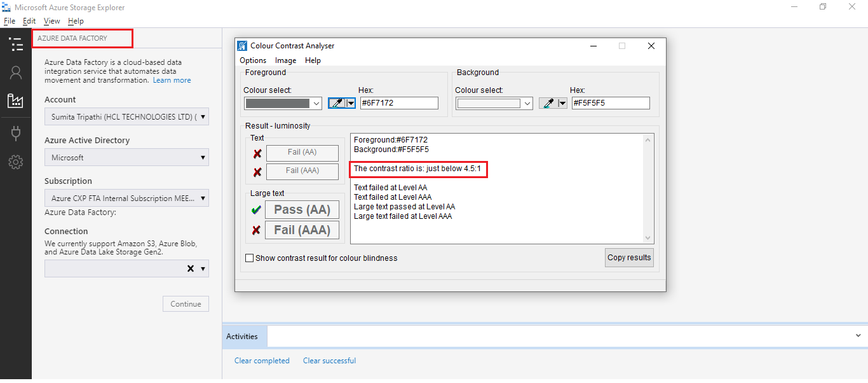868x383 pixels.
Task: Open Options menu in Colour Contrast Analyser
Action: pos(253,60)
